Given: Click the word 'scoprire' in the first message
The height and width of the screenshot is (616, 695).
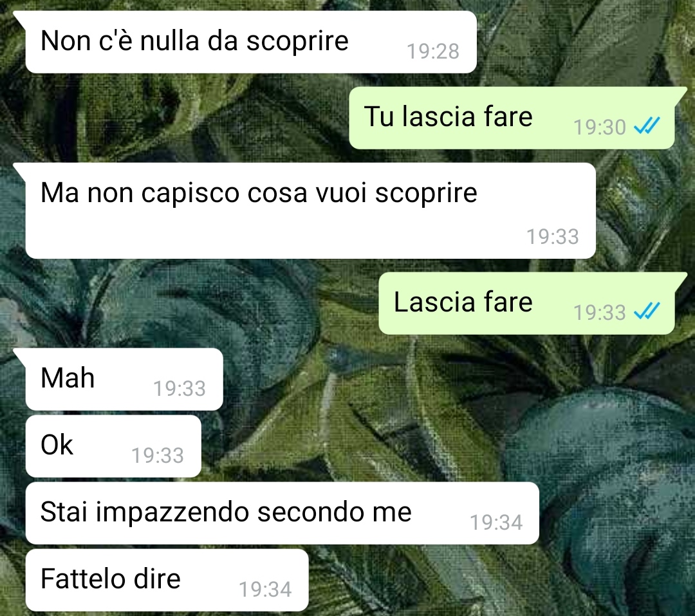Looking at the screenshot, I should coord(297,42).
